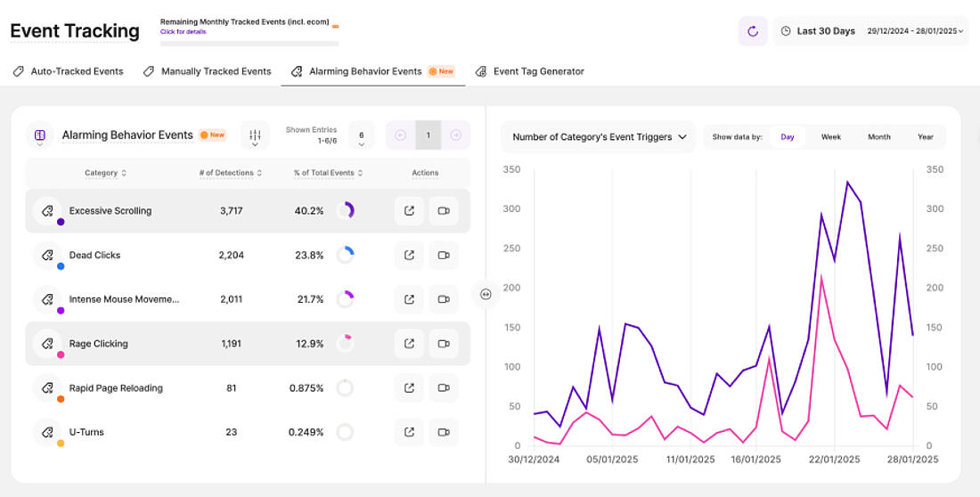
Task: Click the 23 detections value for U-Turns
Action: (232, 432)
